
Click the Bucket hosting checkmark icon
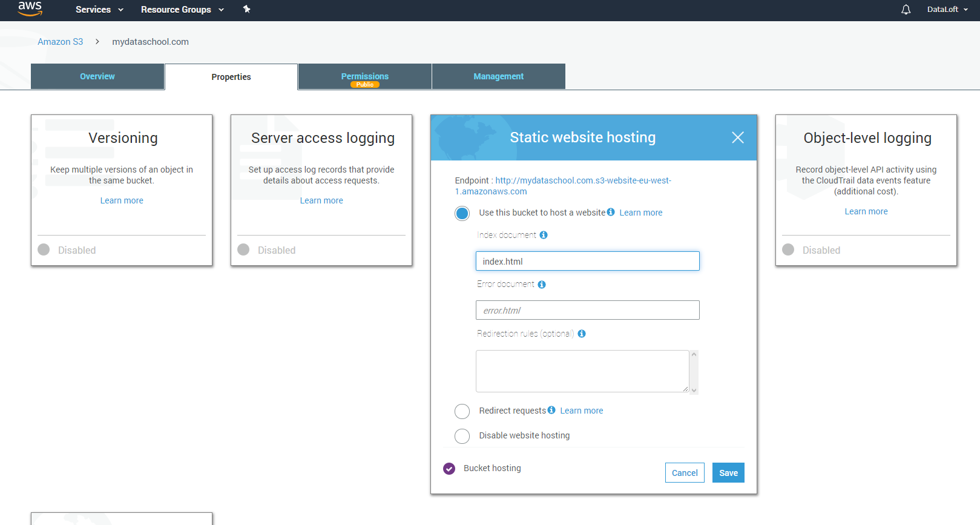[449, 468]
